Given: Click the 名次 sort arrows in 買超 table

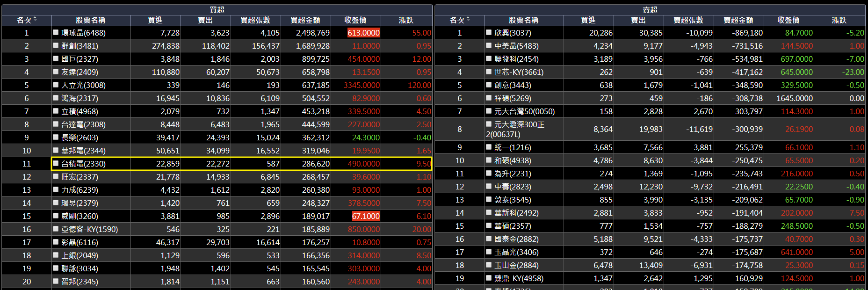Looking at the screenshot, I should pyautogui.click(x=35, y=19).
